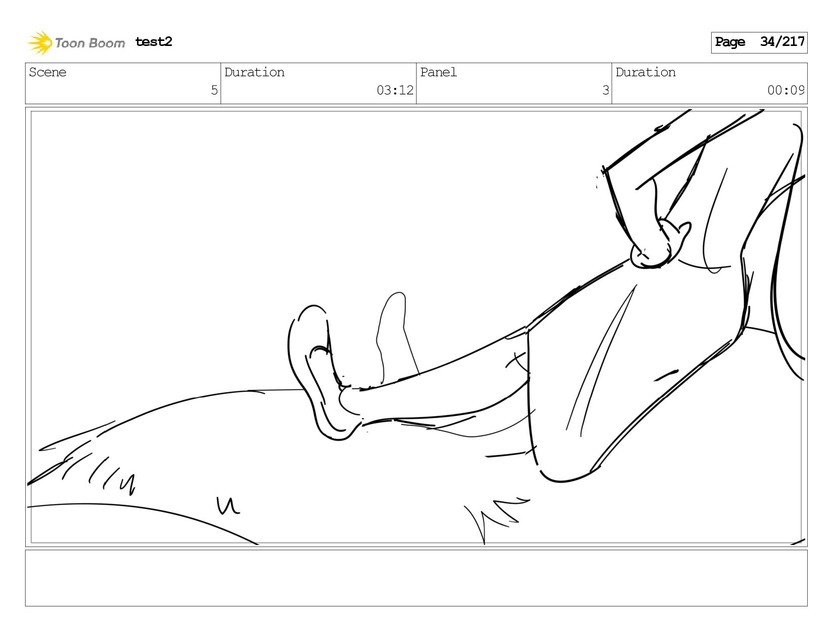Screen dimensions: 834x644
Task: Click the 'Panel' header label
Action: coord(438,72)
